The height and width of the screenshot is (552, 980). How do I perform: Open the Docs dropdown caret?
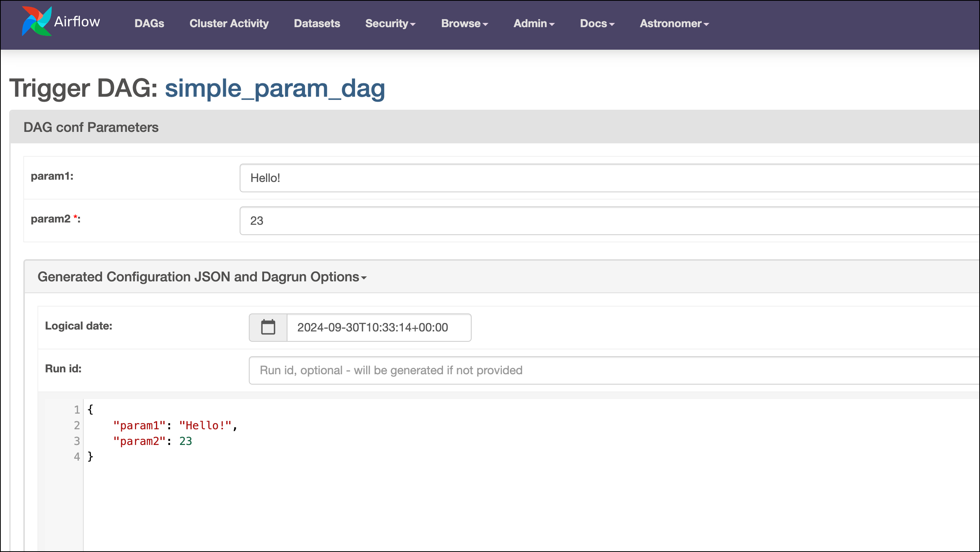tap(612, 24)
